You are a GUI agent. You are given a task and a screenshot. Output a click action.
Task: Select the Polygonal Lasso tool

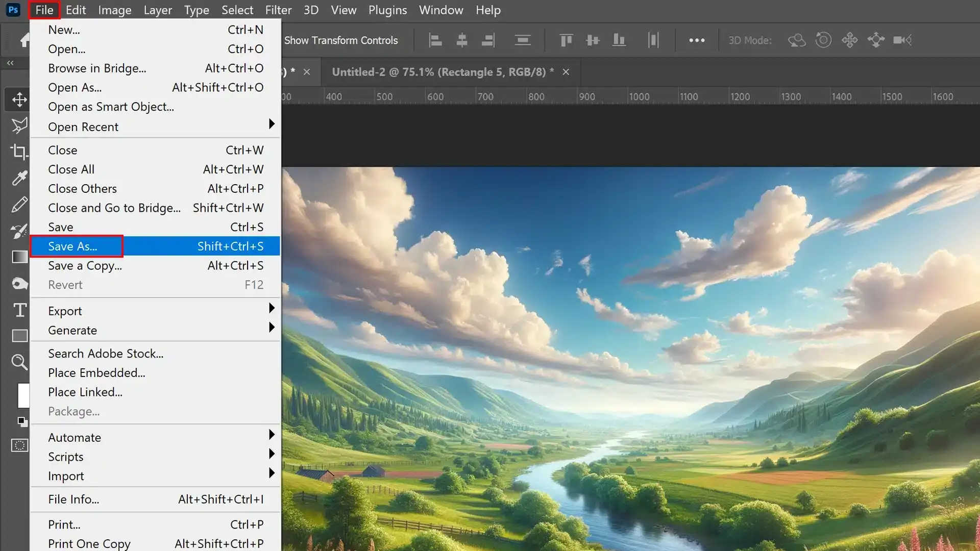click(19, 126)
